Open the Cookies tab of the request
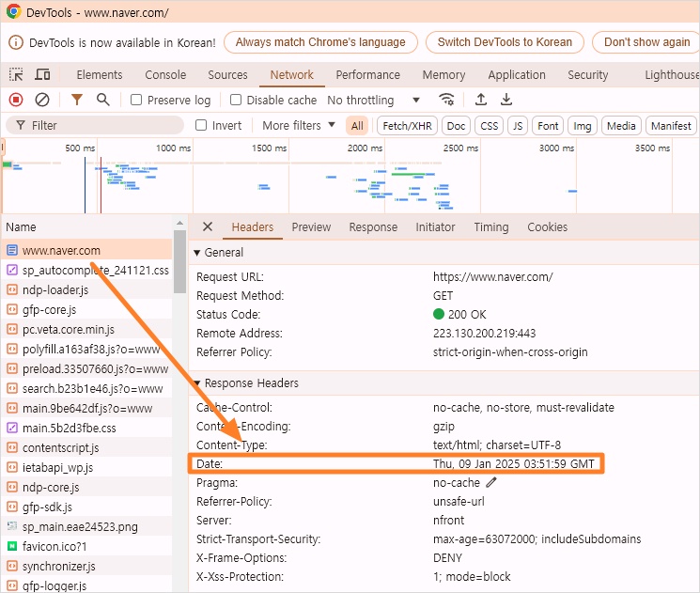The image size is (700, 593). 548,226
